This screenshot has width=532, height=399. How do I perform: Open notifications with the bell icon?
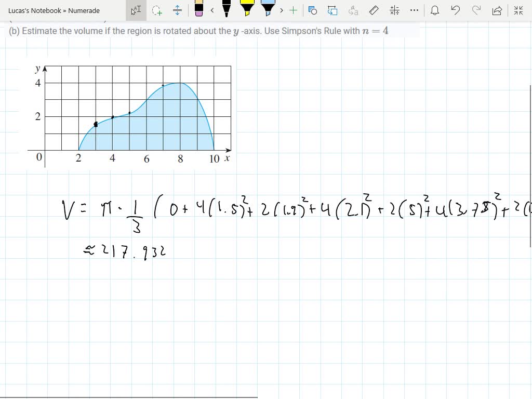(435, 9)
